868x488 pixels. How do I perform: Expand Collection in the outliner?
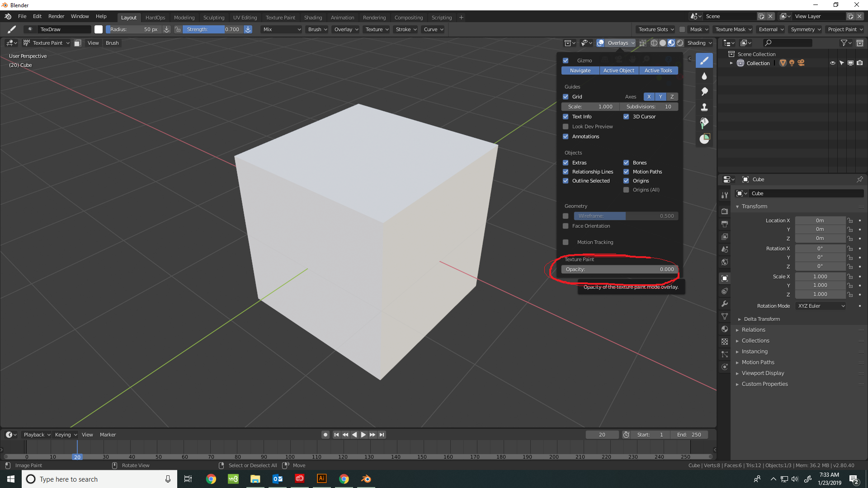point(731,63)
